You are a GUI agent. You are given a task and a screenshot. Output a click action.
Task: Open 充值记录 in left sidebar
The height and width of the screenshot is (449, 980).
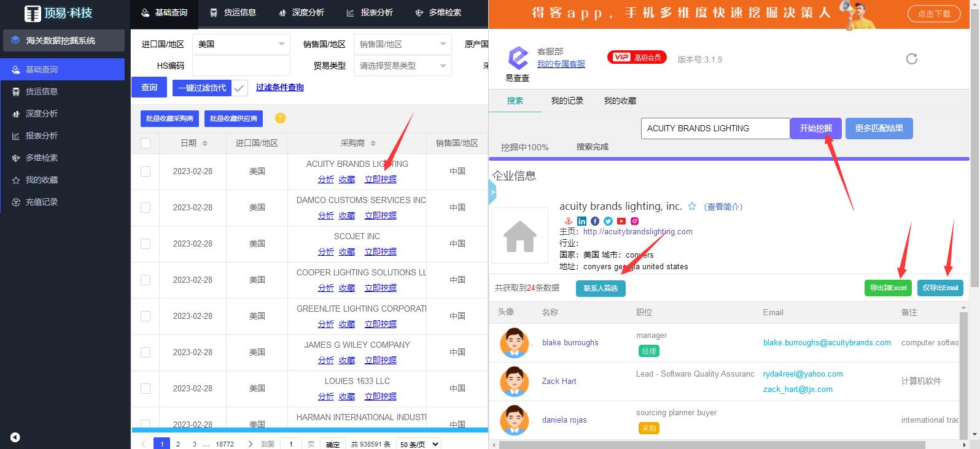(62, 202)
